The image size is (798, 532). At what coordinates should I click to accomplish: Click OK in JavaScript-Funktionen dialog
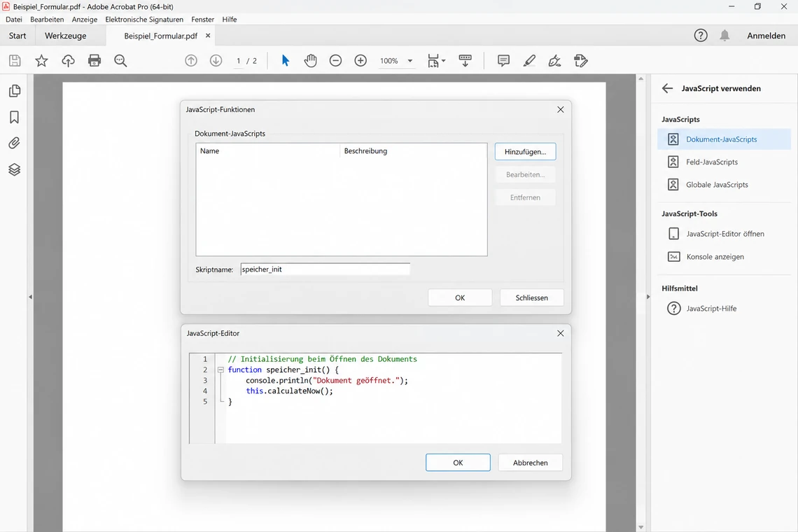pos(460,297)
